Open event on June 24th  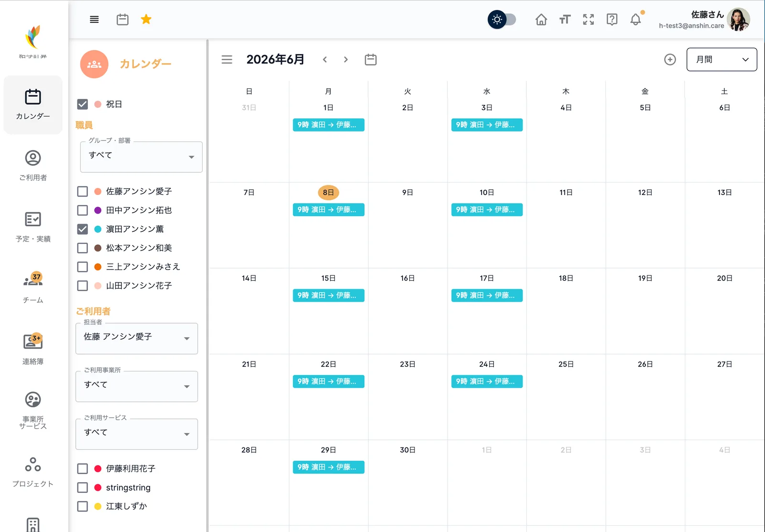(487, 381)
